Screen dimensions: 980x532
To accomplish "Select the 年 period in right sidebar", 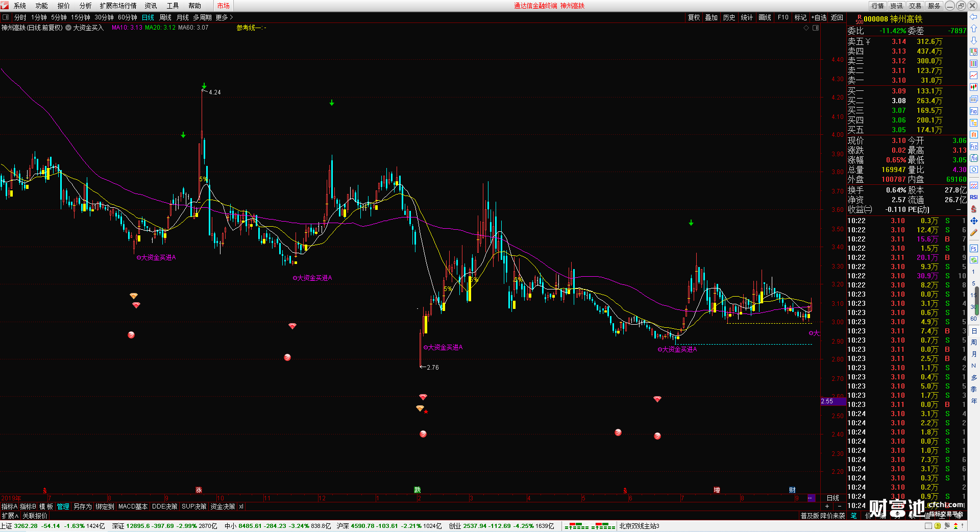I will [x=973, y=401].
